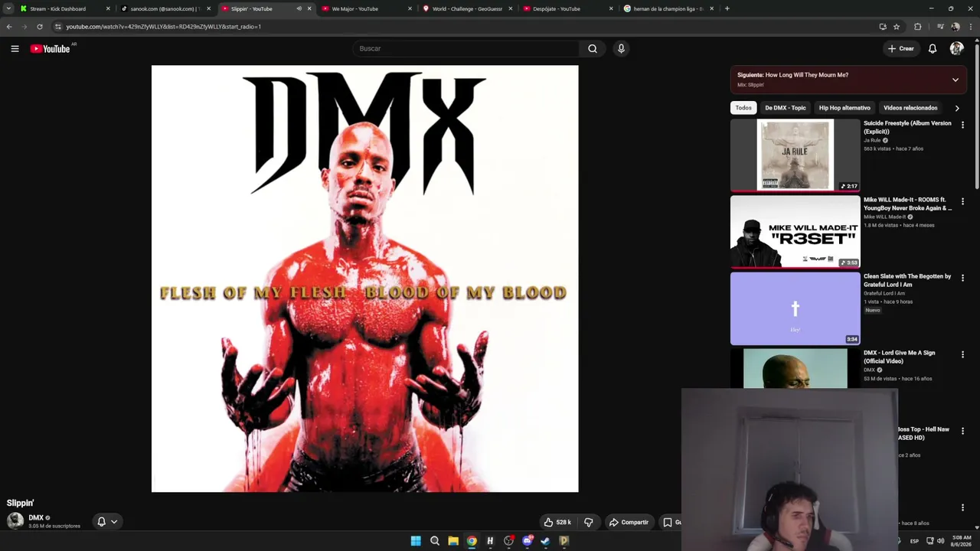Go to the YouTube home logo

pos(51,49)
